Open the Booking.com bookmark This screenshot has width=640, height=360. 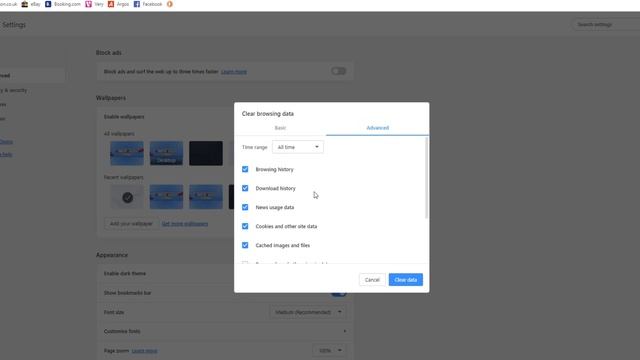pyautogui.click(x=63, y=4)
